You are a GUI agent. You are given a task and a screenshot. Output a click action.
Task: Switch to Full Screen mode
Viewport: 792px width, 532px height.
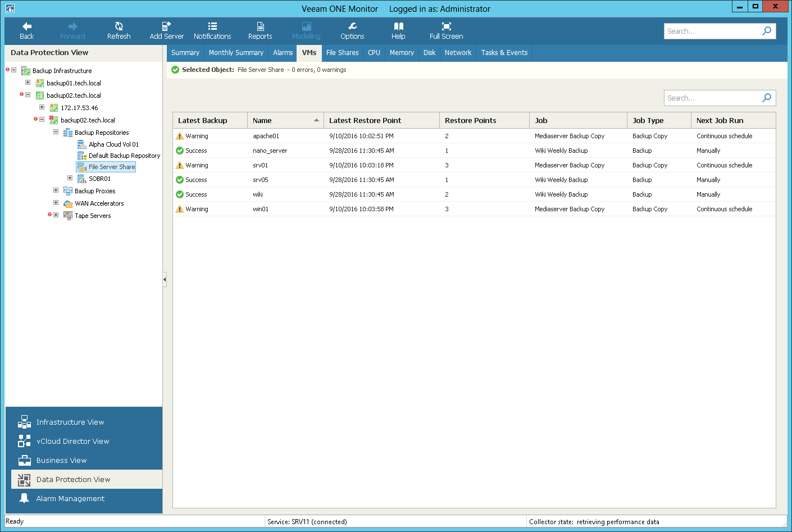[447, 31]
